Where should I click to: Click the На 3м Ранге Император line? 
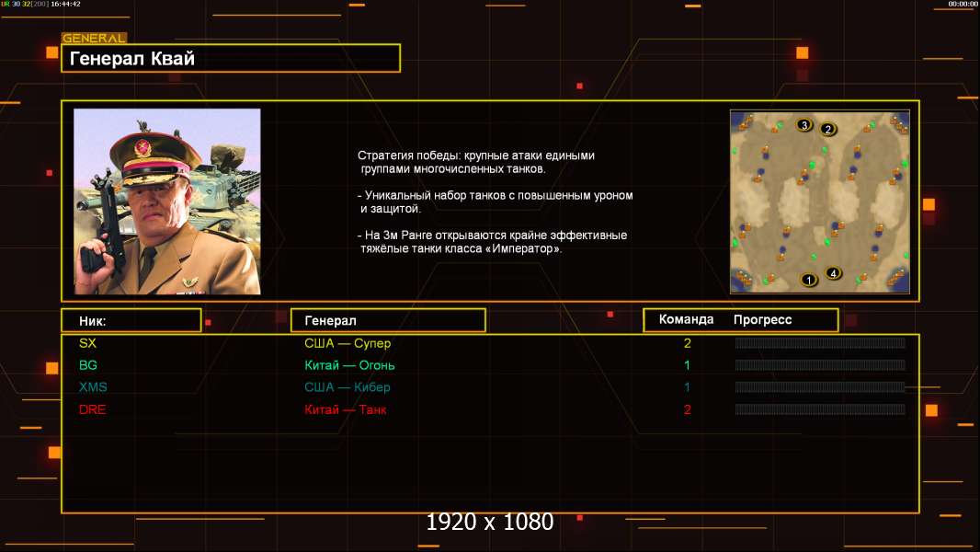tap(493, 242)
